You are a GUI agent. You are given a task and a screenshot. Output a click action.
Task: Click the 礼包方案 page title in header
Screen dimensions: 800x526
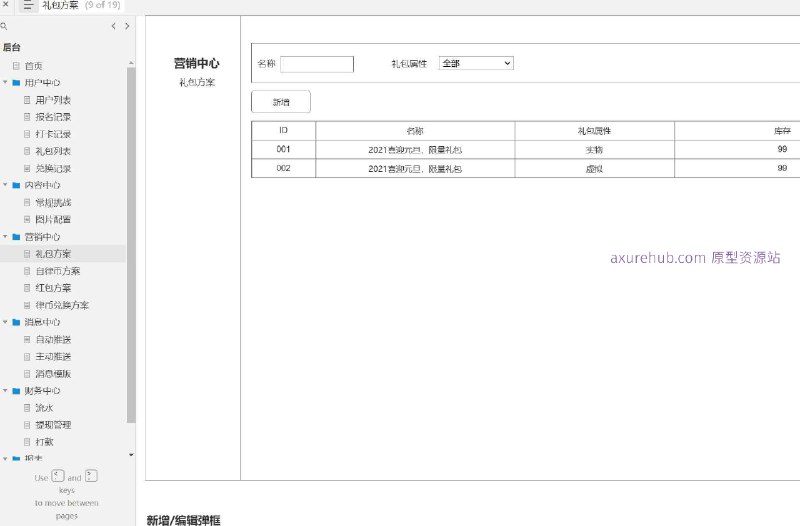tap(60, 5)
